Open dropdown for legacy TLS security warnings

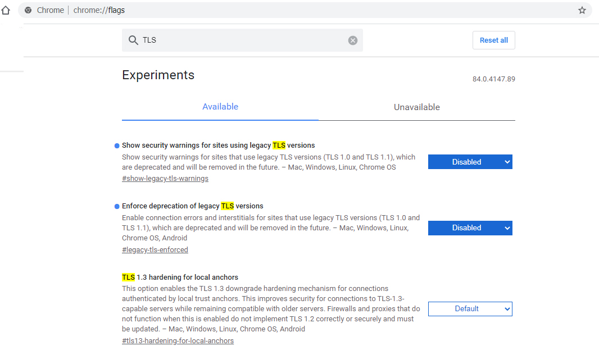pyautogui.click(x=470, y=162)
